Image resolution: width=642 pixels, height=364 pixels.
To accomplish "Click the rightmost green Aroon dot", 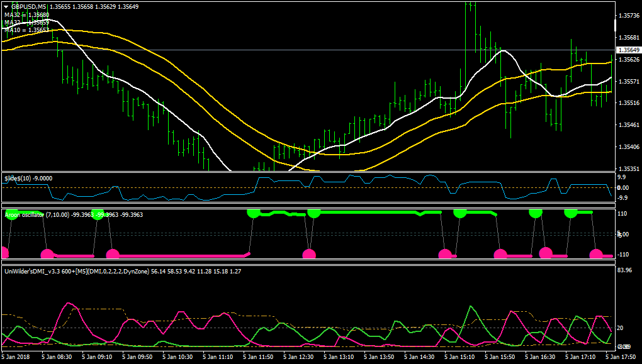I will pyautogui.click(x=571, y=212).
